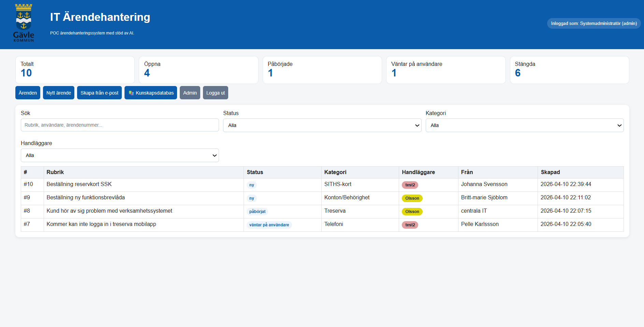Image resolution: width=644 pixels, height=327 pixels.
Task: Click the Gävle Kommun logo
Action: point(24,23)
